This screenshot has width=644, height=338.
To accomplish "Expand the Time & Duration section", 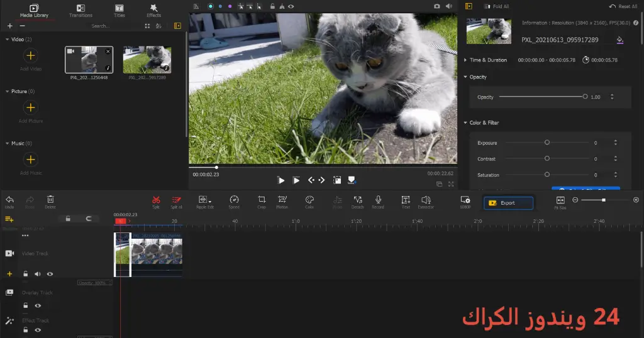I will coord(465,60).
